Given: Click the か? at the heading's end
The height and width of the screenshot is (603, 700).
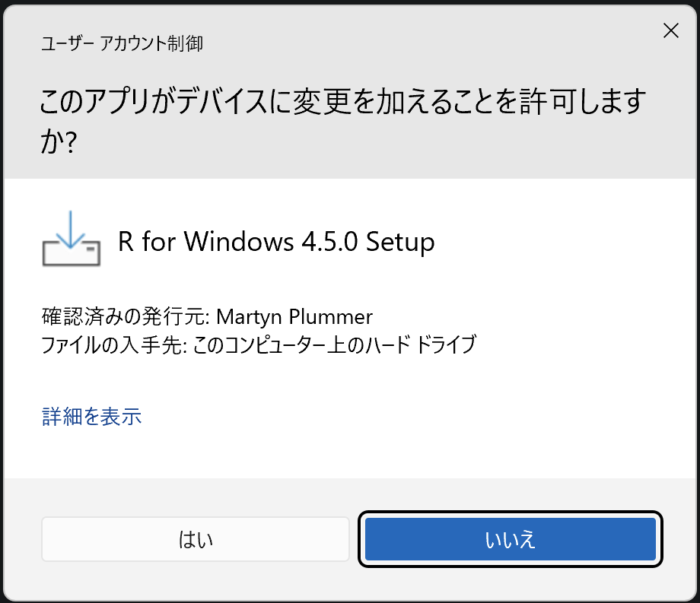Looking at the screenshot, I should point(59,142).
